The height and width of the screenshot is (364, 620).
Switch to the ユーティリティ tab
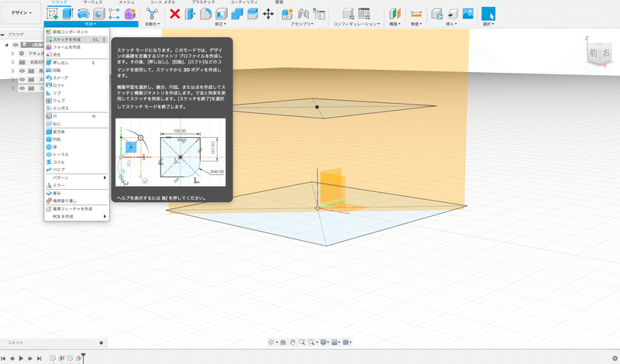point(244,2)
